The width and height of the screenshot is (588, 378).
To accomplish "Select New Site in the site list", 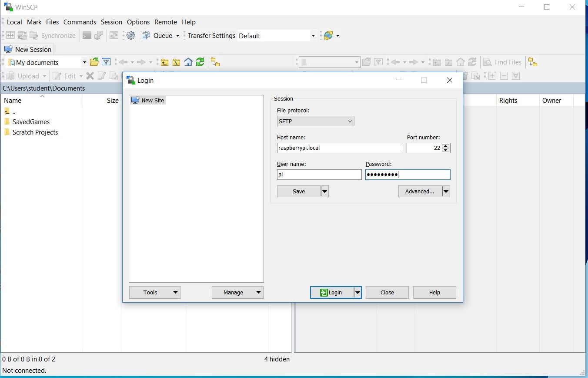I will pos(153,100).
